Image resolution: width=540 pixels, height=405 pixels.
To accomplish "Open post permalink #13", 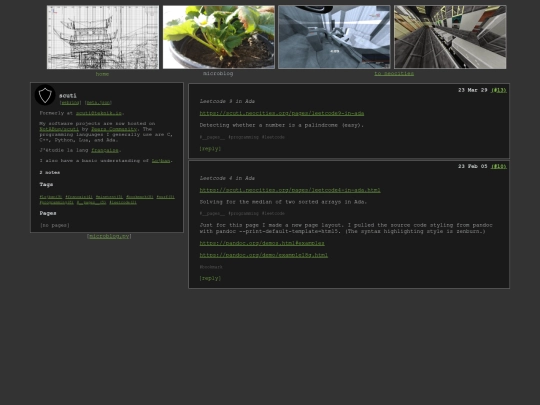I will [499, 90].
